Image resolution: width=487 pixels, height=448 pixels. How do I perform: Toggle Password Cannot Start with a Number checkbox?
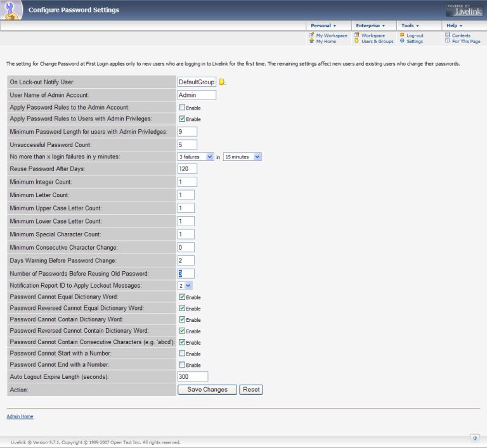click(182, 354)
